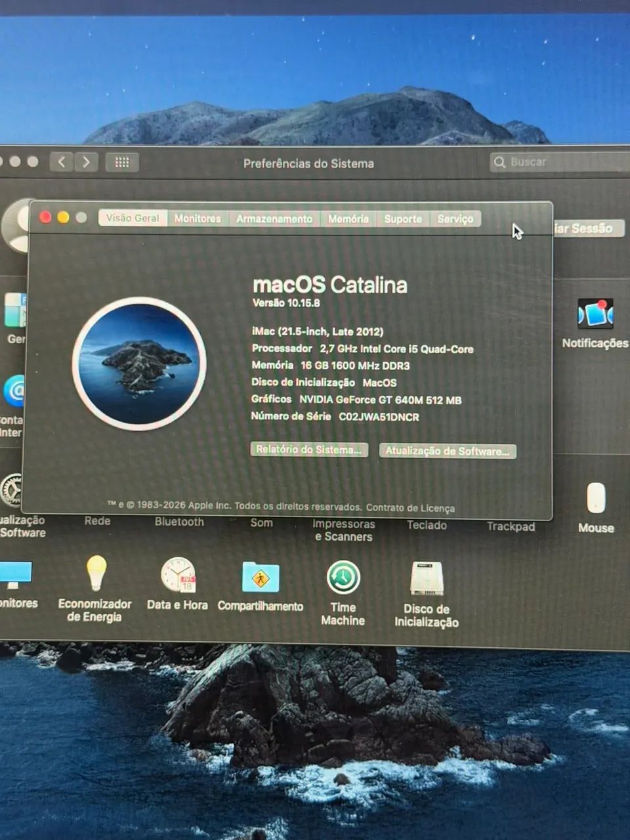Click the macOS Catalina island logo
Viewport: 630px width, 840px height.
click(x=139, y=364)
